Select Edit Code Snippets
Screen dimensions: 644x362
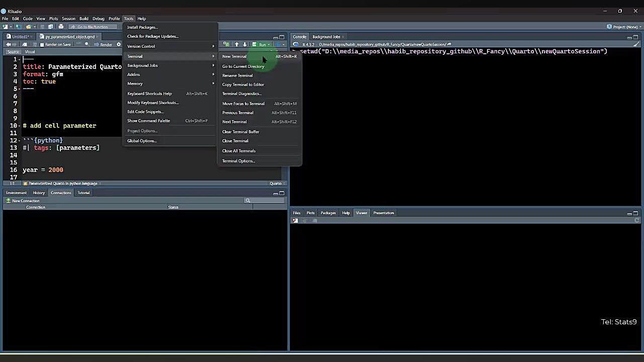coord(171,112)
